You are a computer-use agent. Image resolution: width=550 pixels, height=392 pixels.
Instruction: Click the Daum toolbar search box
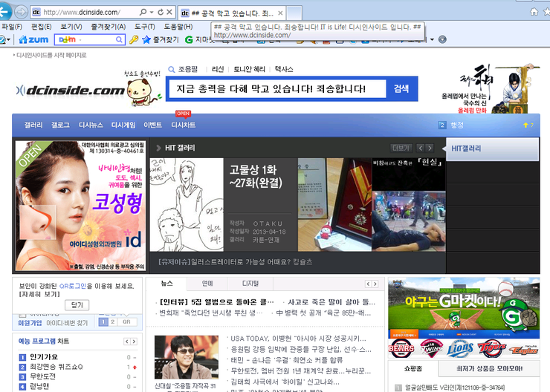coord(90,39)
